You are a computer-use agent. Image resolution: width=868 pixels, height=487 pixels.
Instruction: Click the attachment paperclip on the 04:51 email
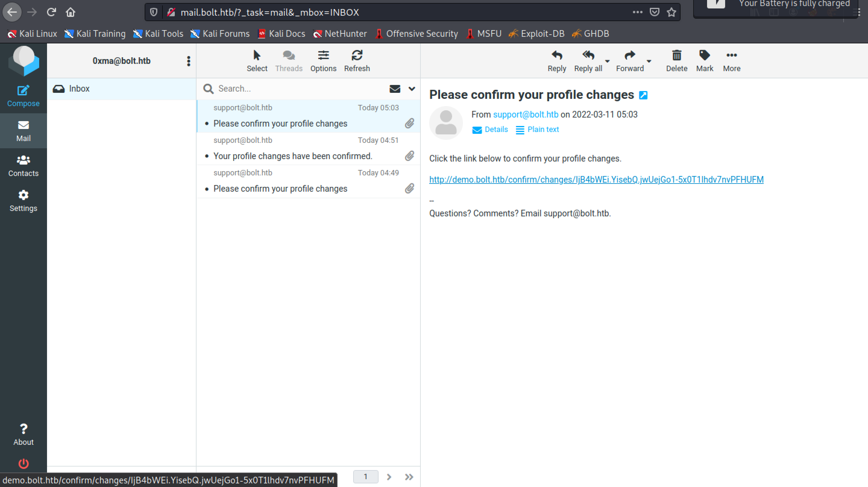point(409,156)
